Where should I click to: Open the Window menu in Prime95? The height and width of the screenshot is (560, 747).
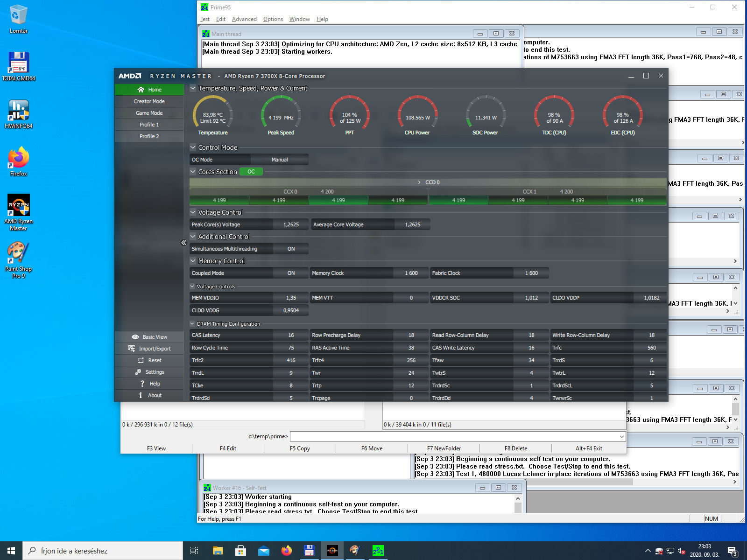[299, 19]
